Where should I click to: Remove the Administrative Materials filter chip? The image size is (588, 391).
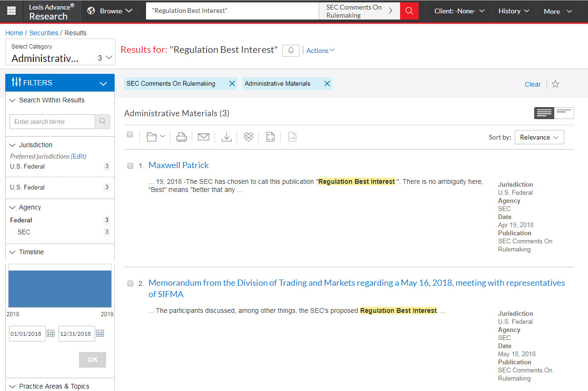(x=327, y=83)
